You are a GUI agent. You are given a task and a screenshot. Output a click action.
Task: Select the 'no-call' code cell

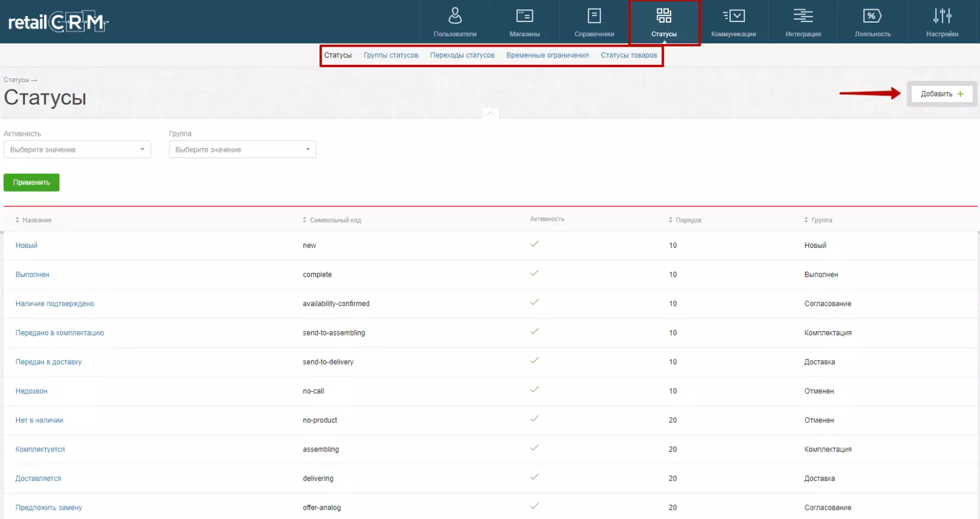pyautogui.click(x=314, y=391)
